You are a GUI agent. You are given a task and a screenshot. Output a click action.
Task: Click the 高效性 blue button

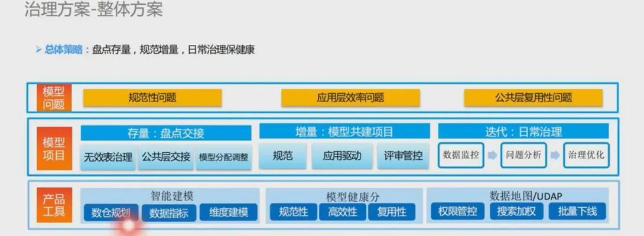point(343,212)
